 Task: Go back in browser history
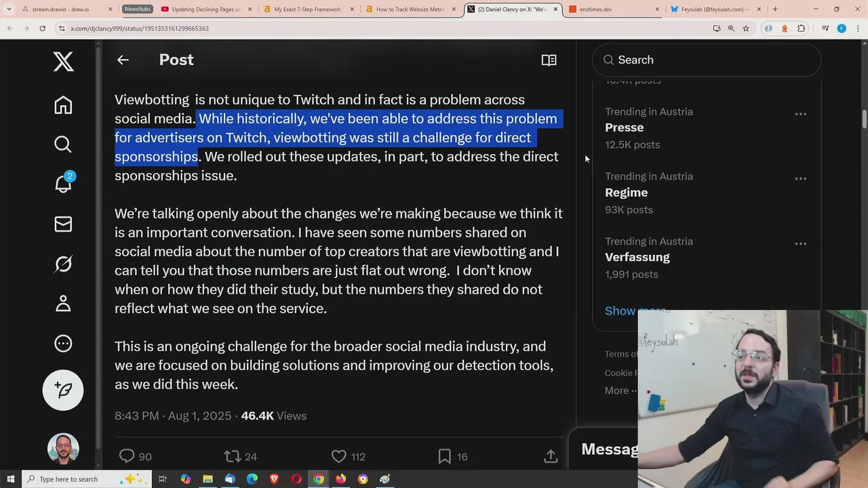[x=10, y=28]
